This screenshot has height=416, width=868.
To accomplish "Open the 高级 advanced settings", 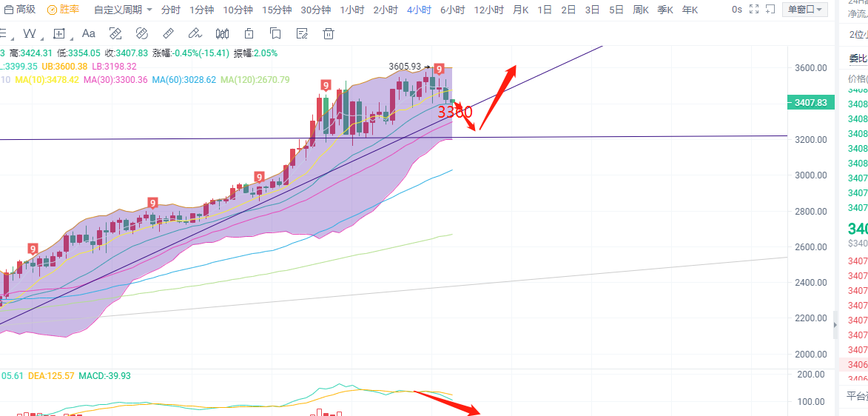I will pos(20,10).
